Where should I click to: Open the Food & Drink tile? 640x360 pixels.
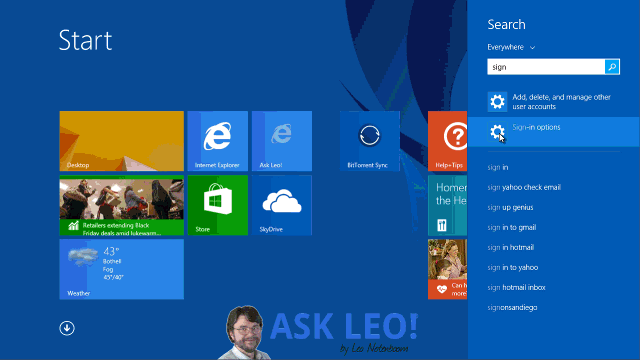click(447, 205)
